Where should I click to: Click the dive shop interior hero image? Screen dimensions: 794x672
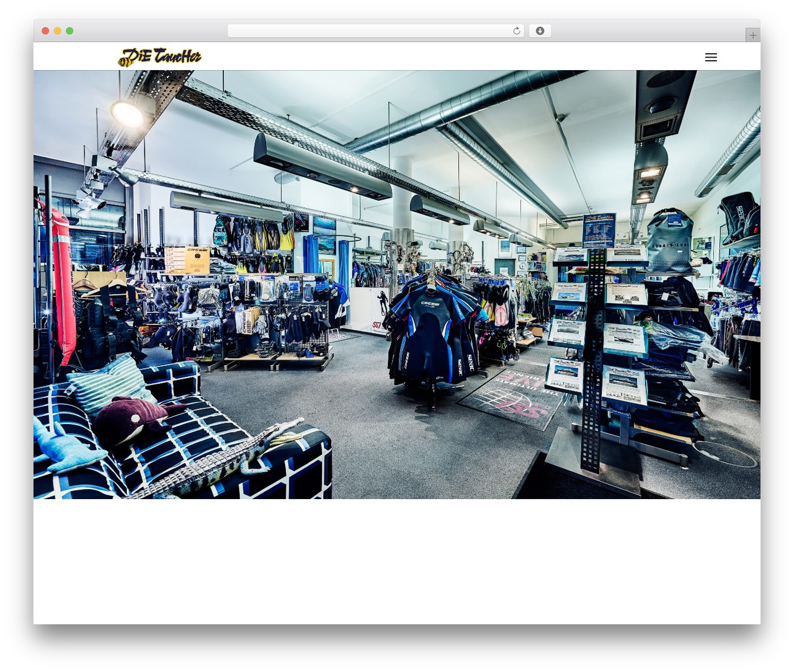pos(397,285)
